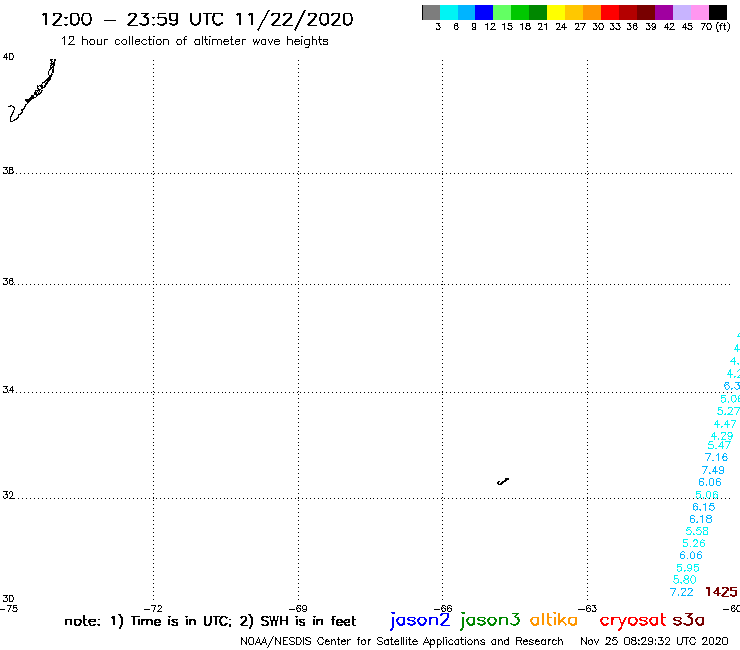This screenshot has width=740, height=650.
Task: Select the pink swatch in the wave height legend
Action: 700,12
